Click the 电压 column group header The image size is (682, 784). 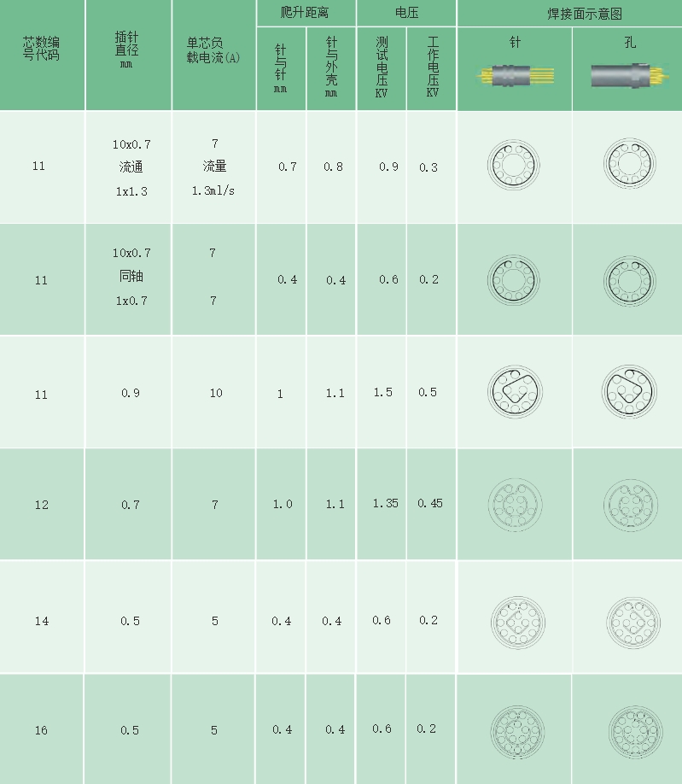406,14
